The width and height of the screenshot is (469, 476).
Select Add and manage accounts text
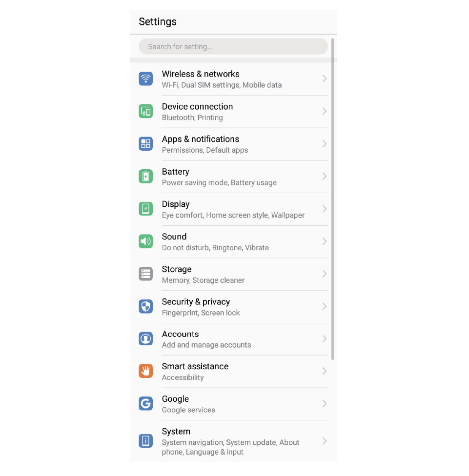[206, 345]
